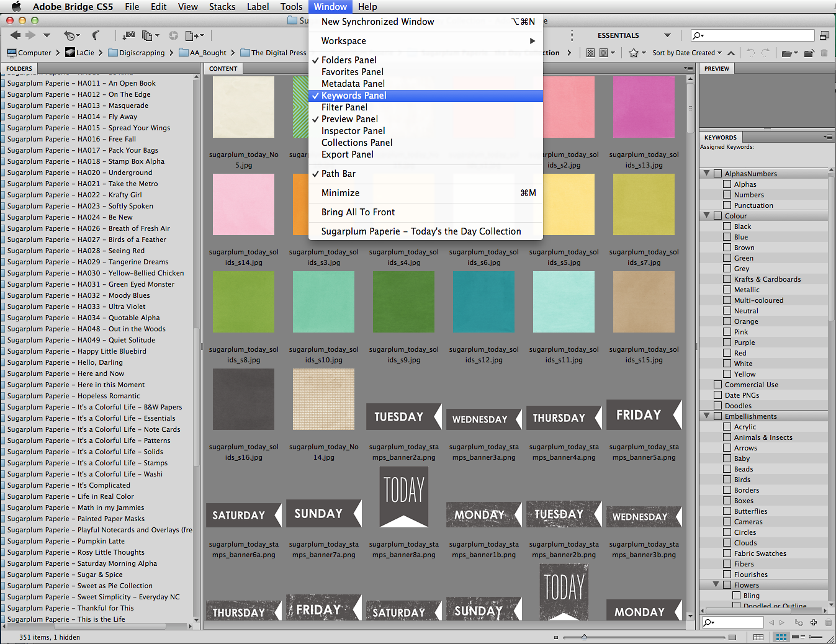Click the toolbar trash delete icon
Image resolution: width=836 pixels, height=644 pixels.
[x=824, y=53]
